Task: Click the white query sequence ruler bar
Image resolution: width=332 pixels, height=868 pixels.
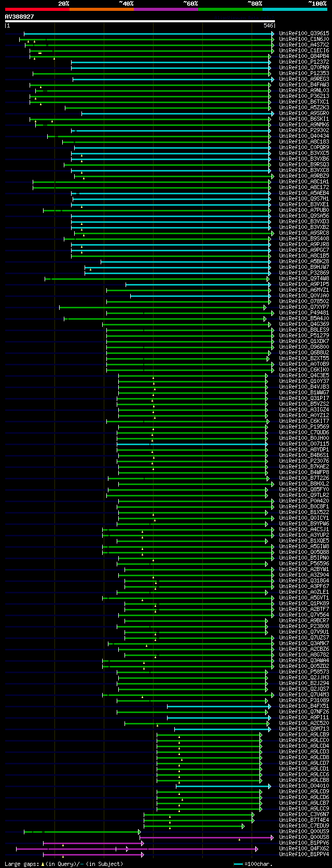Action: coord(140,21)
